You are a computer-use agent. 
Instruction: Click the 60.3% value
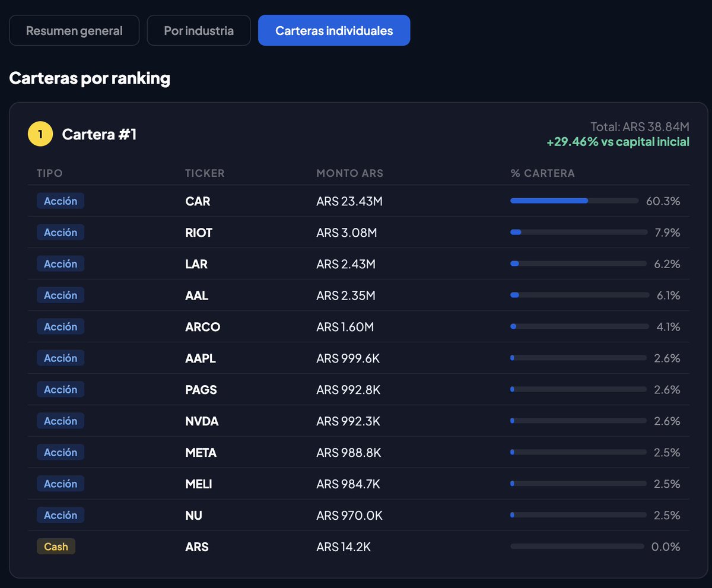click(663, 201)
